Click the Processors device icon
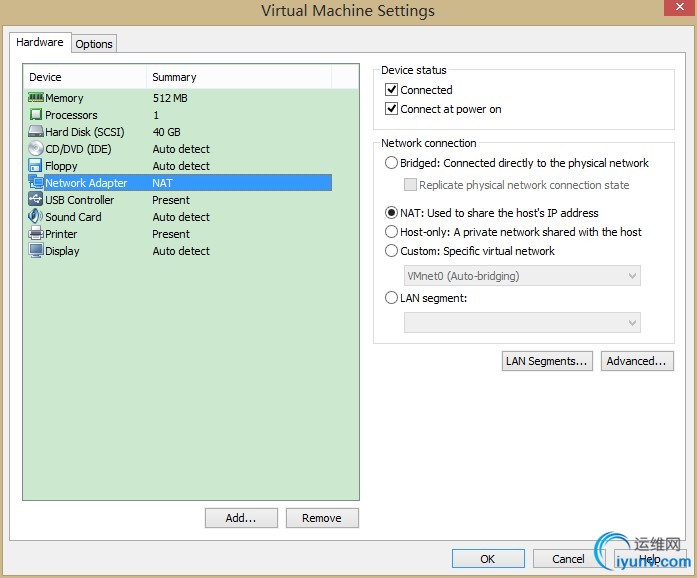Image resolution: width=697 pixels, height=578 pixels. pyautogui.click(x=36, y=115)
